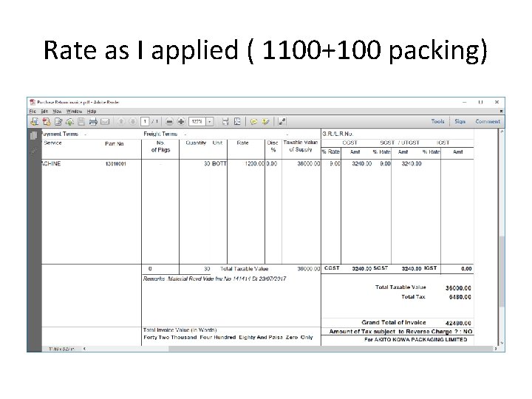532x399 pixels.
Task: Open the Window menu
Action: click(74, 112)
